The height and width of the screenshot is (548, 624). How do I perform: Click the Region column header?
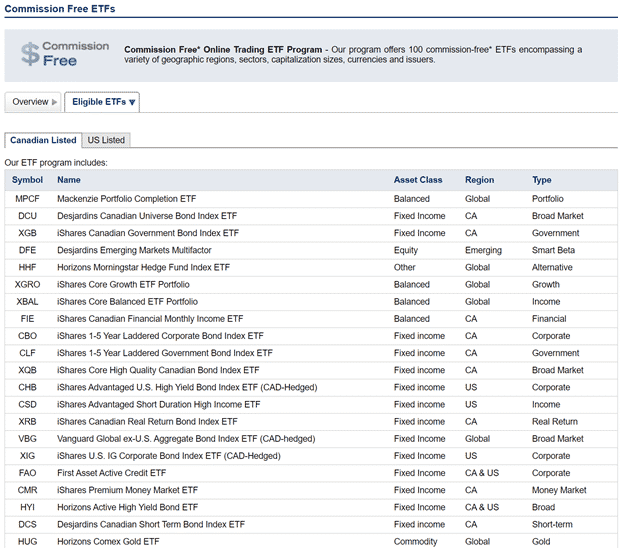[479, 180]
